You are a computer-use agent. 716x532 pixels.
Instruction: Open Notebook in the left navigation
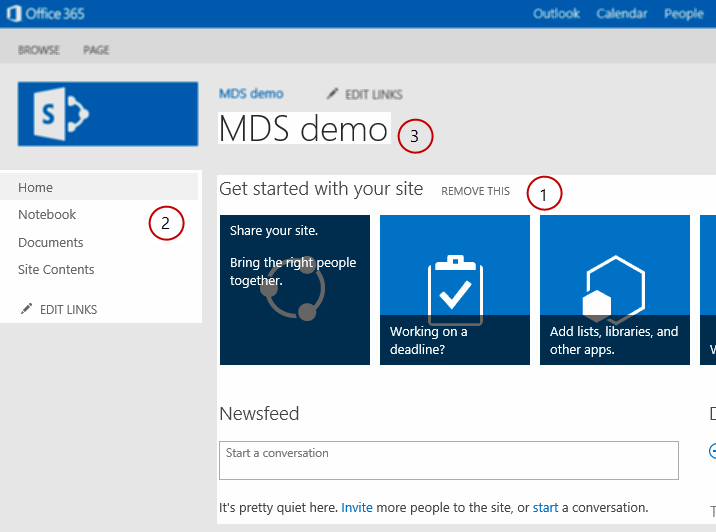point(47,214)
